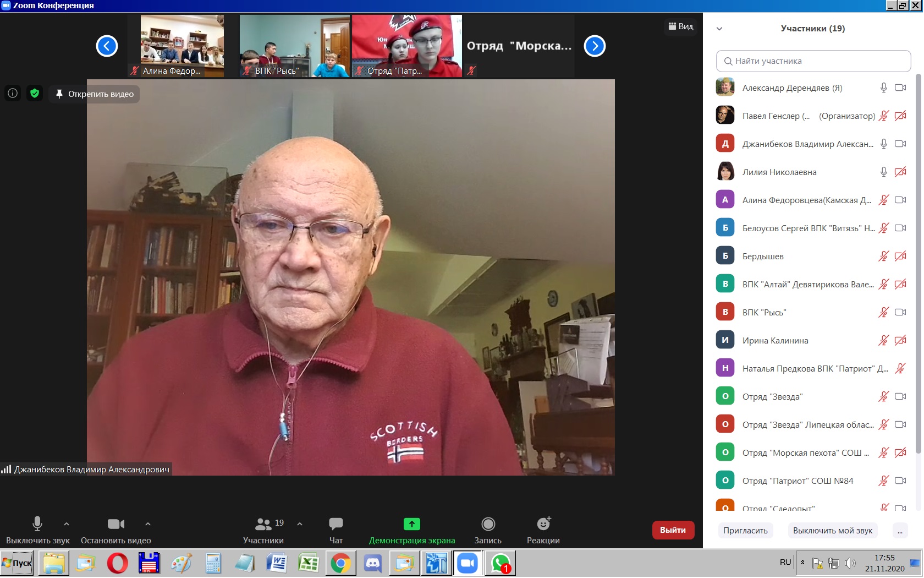Leave the meeting with Выйти

point(673,530)
